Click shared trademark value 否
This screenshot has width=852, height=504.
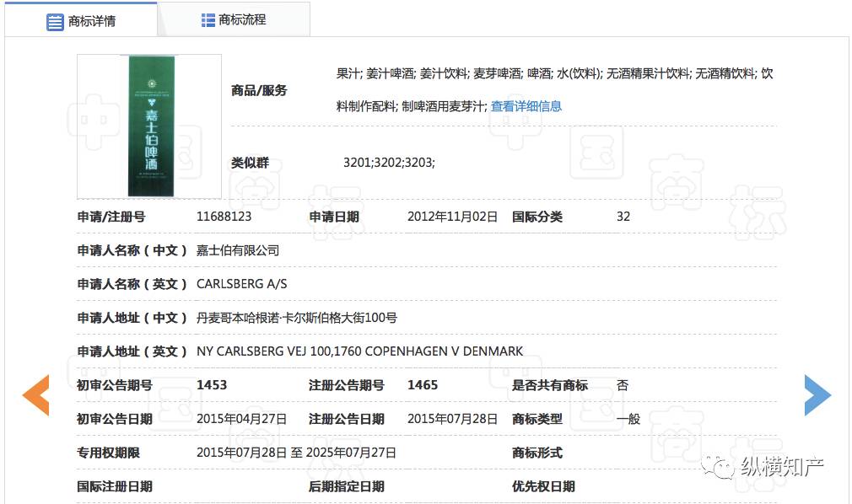(x=623, y=385)
